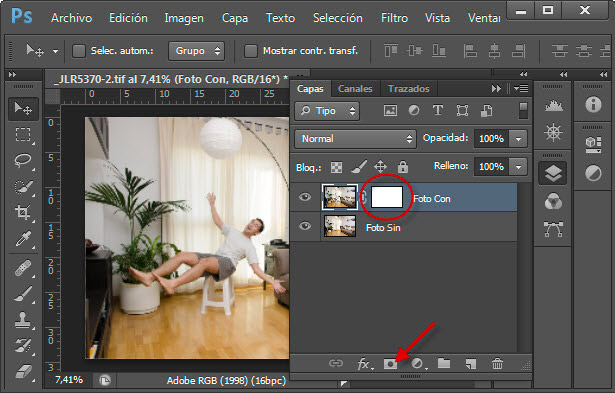This screenshot has height=393, width=615.
Task: Open the layer style fx menu
Action: 364,364
